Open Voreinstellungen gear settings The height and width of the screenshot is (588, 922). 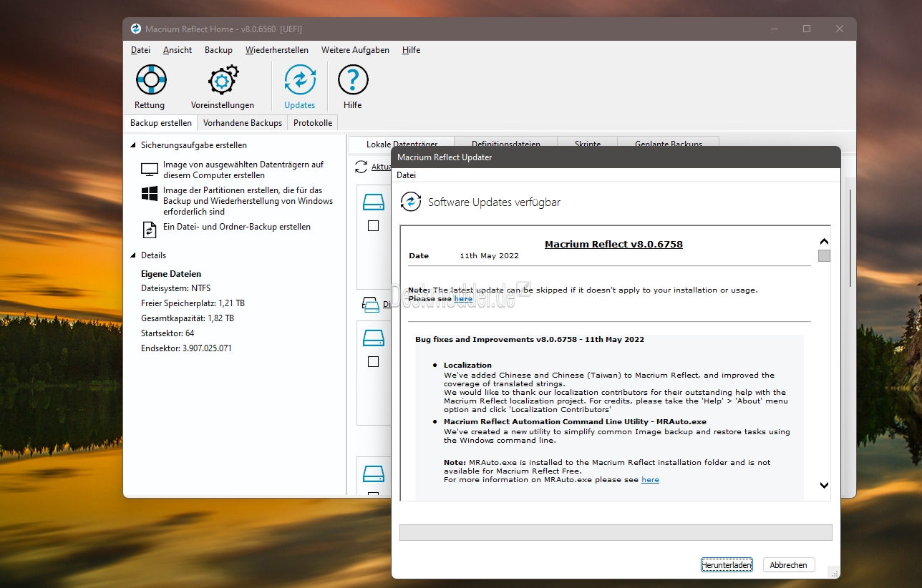(223, 87)
